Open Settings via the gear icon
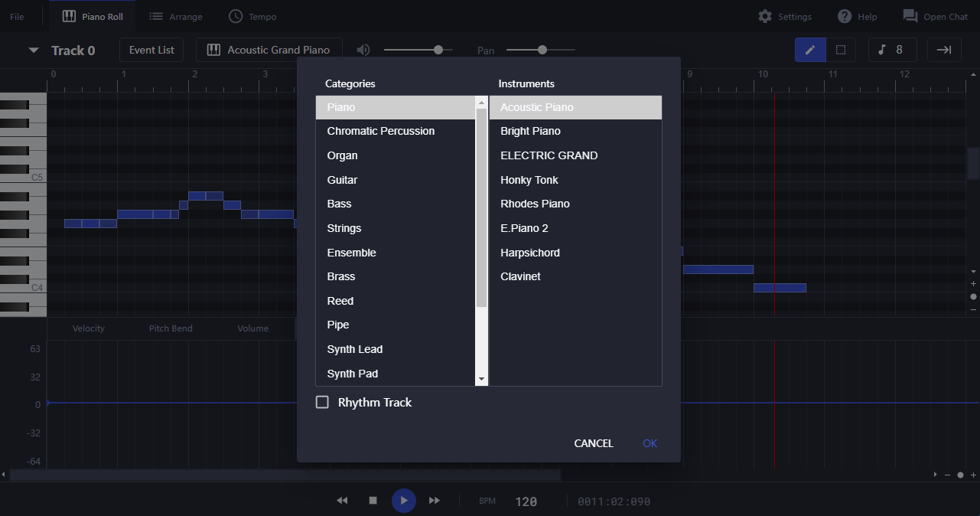The image size is (980, 516). (765, 16)
